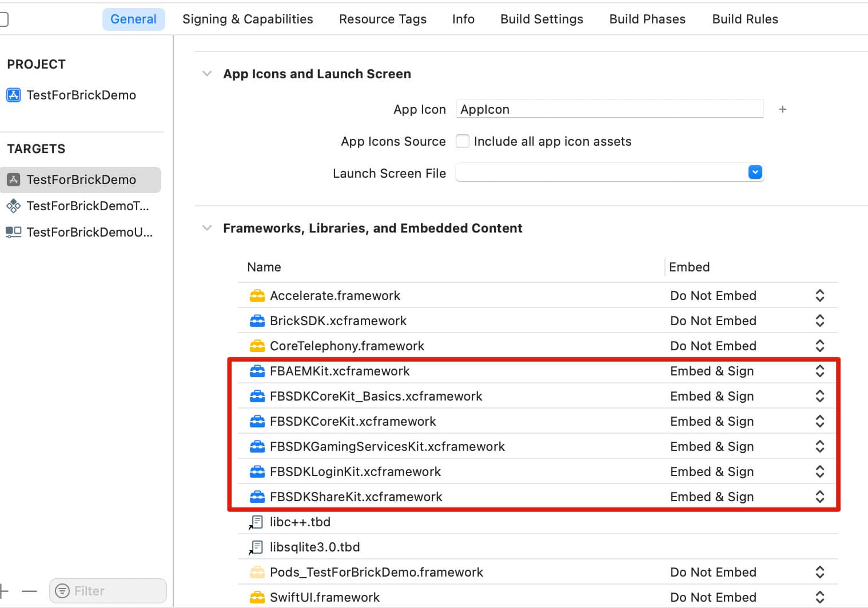Screen dimensions: 868x608
Task: Change embed option for BrickSDK.xcframework
Action: point(819,321)
